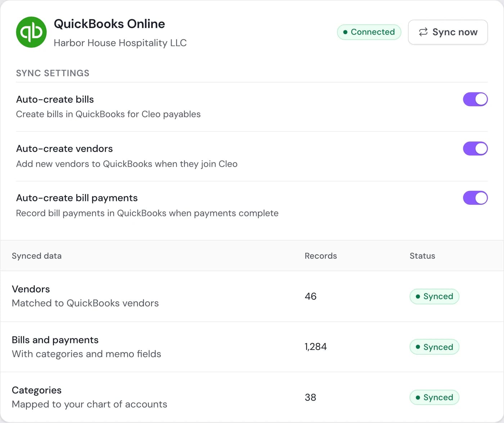The image size is (504, 423).
Task: Click the Status column header
Action: click(x=422, y=256)
